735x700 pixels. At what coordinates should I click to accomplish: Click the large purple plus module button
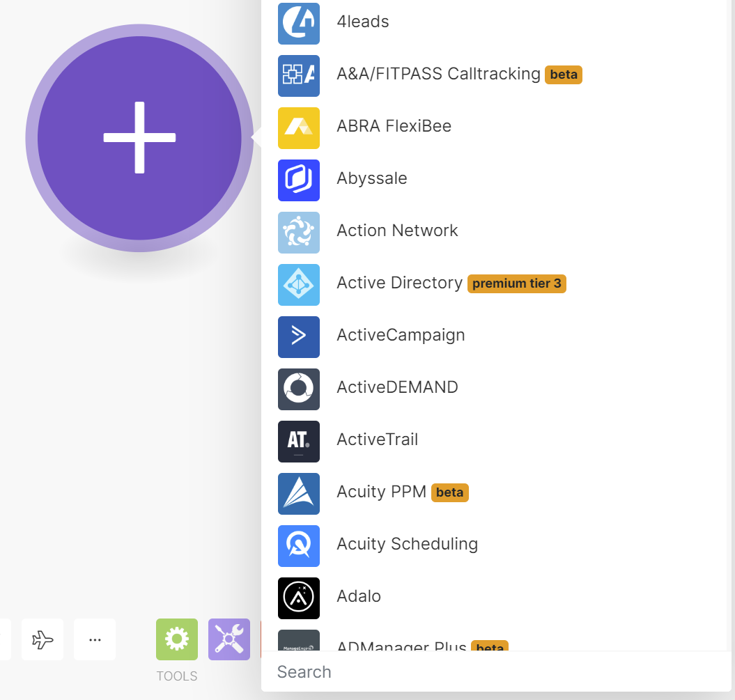(139, 138)
